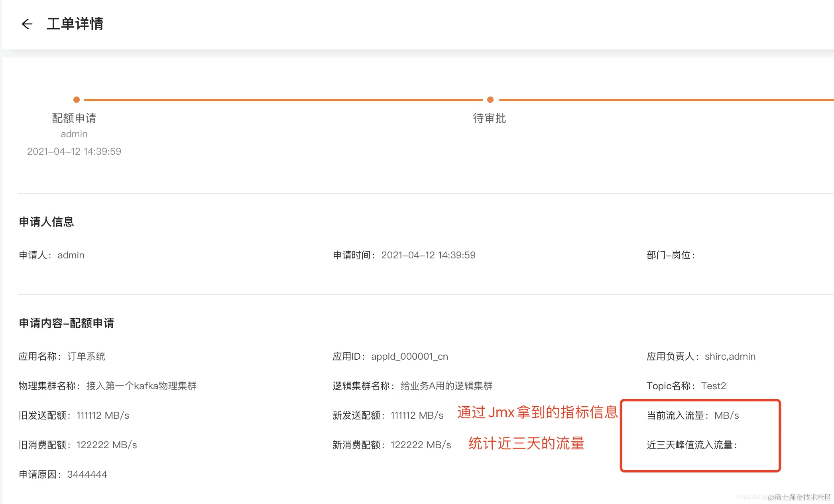Click the 待审批 step label
The width and height of the screenshot is (834, 504).
pyautogui.click(x=489, y=118)
